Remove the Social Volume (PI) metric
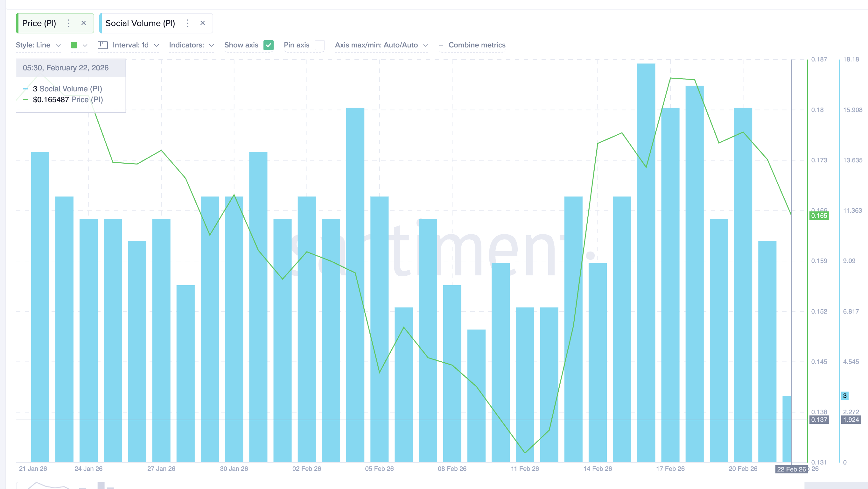 point(203,23)
